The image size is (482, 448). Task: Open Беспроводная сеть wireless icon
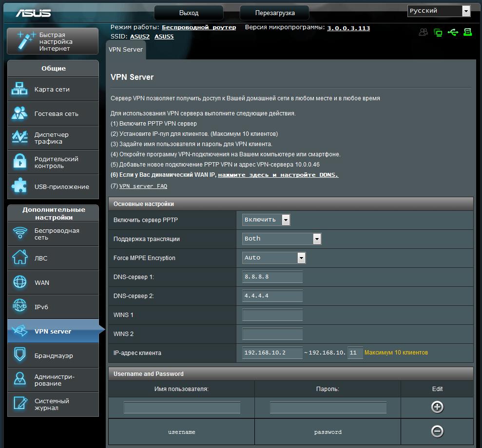click(x=20, y=233)
